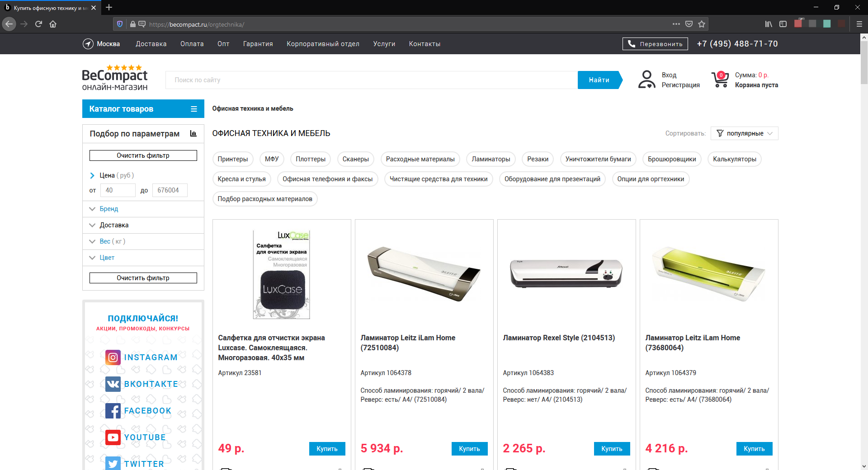Click the Twitter icon
868x470 pixels.
pyautogui.click(x=113, y=463)
